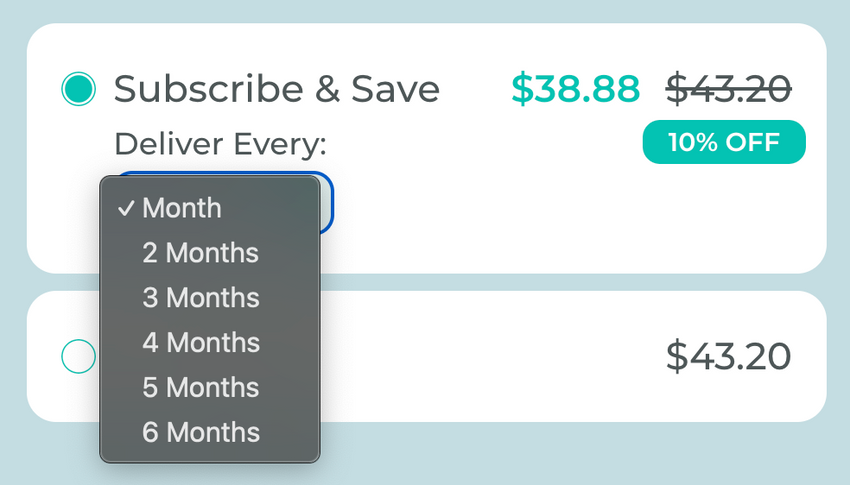Choose Month from the delivery dropdown list
Viewport: 850px width, 485px height.
[x=182, y=208]
